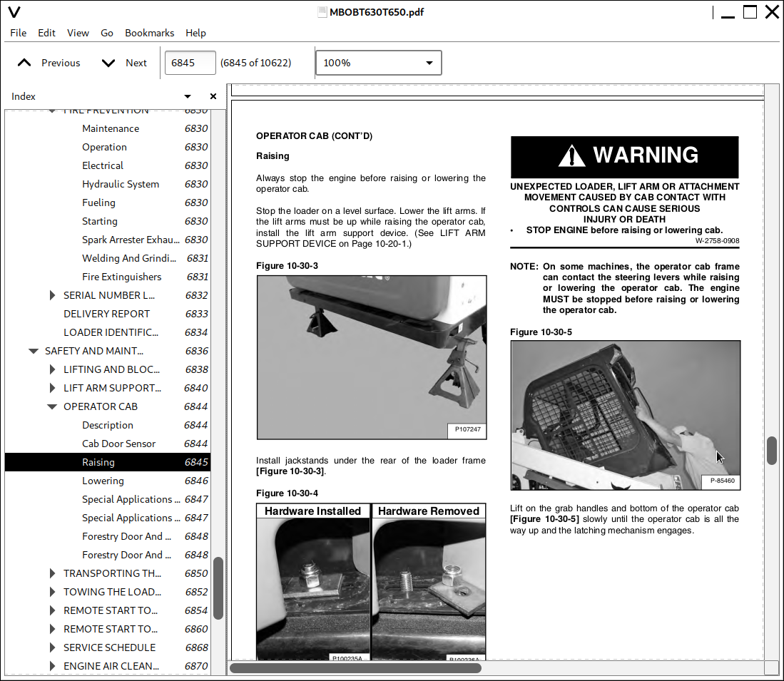Expand the TRANSPORTING TH... tree item
Image resolution: width=784 pixels, height=681 pixels.
click(52, 573)
